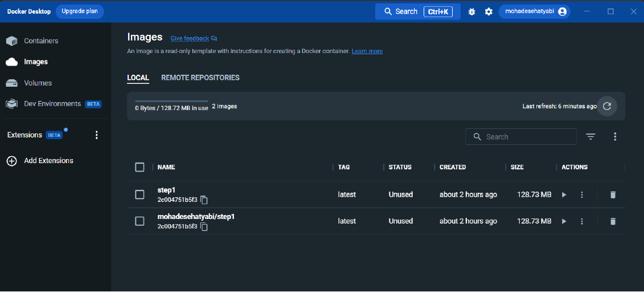The width and height of the screenshot is (644, 292).
Task: Click the Unused status of step1
Action: coord(401,194)
